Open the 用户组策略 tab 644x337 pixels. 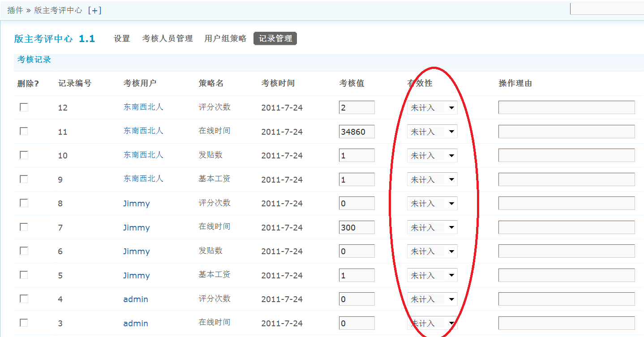225,38
